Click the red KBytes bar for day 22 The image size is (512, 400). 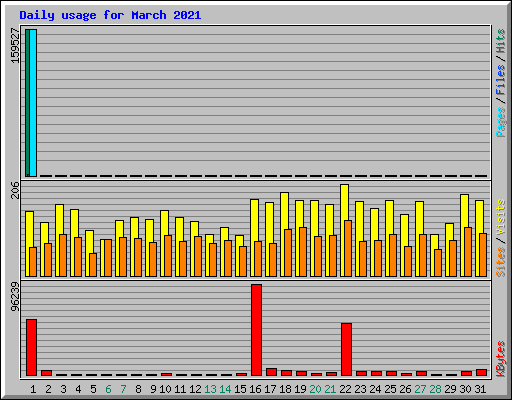[346, 349]
